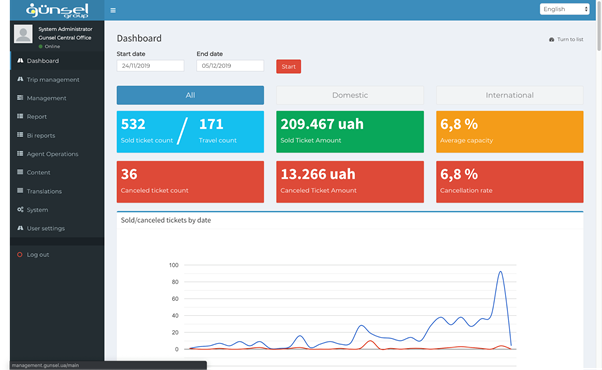Click the Report table icon
The width and height of the screenshot is (602, 370).
20,116
